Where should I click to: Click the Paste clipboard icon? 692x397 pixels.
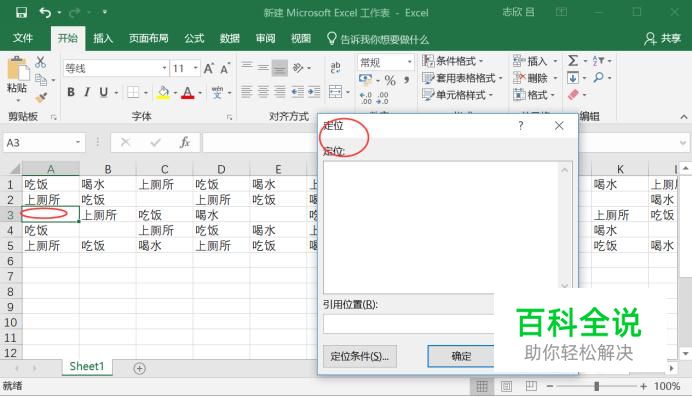(x=18, y=69)
